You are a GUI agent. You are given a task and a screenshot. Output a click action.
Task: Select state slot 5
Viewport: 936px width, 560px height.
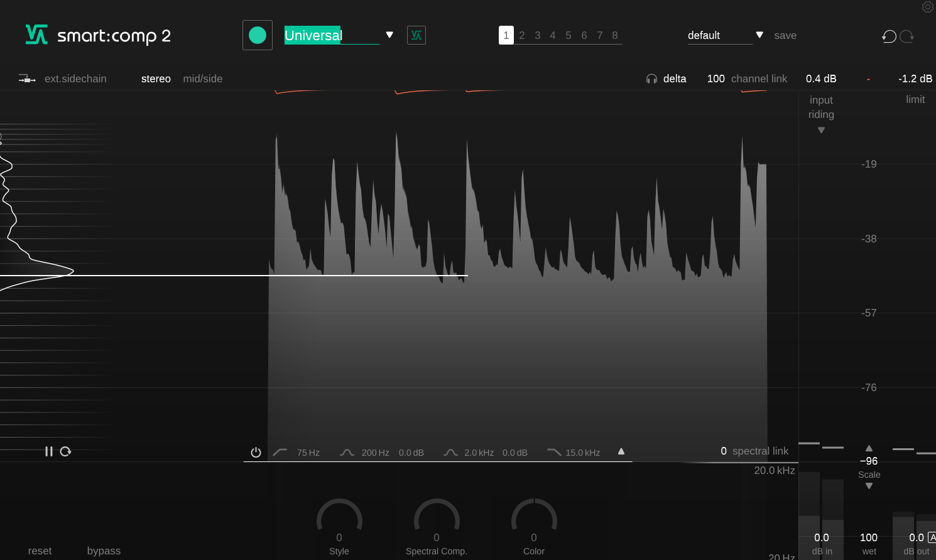click(569, 35)
